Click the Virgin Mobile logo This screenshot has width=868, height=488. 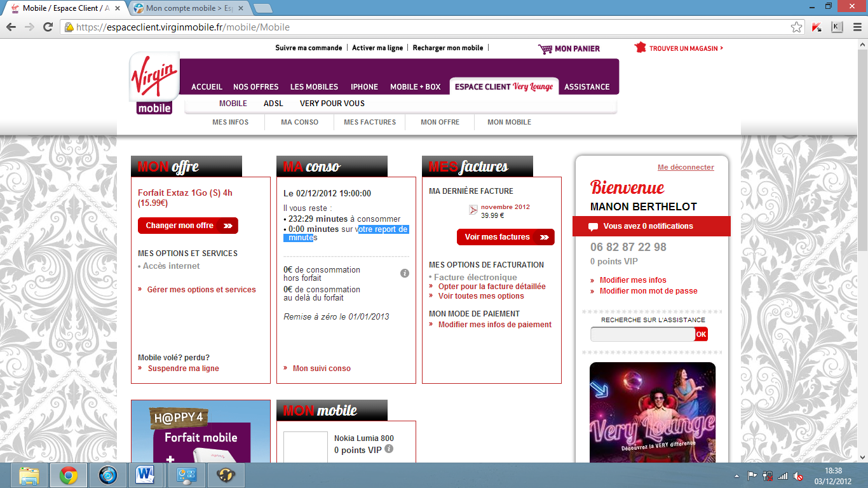coord(154,83)
